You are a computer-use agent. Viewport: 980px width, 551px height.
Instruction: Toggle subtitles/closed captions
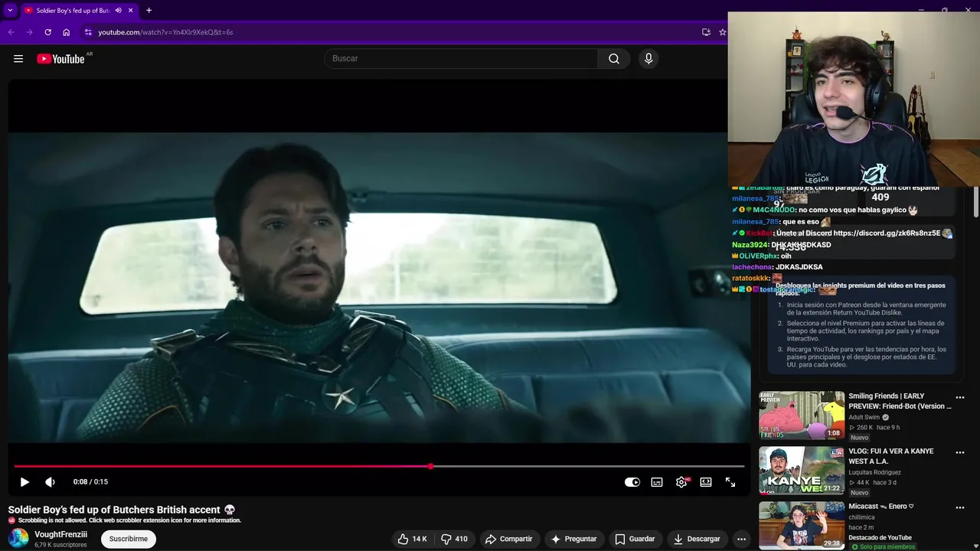click(x=657, y=482)
